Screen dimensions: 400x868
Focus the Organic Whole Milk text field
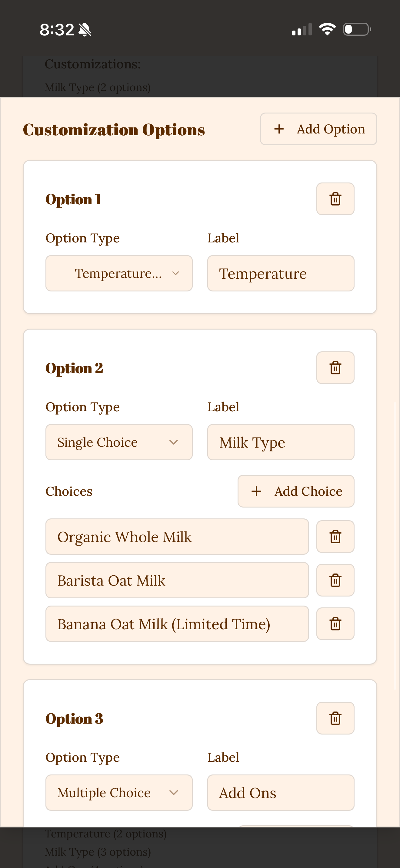coord(177,536)
